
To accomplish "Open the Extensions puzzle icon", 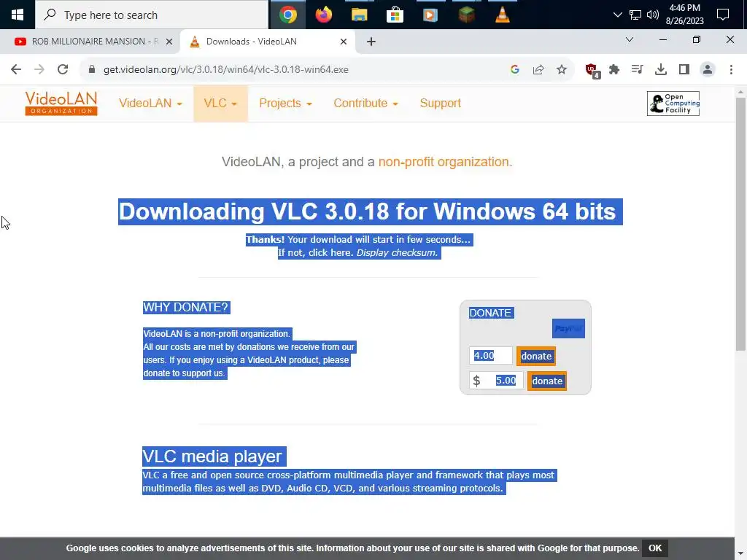I will [x=614, y=69].
